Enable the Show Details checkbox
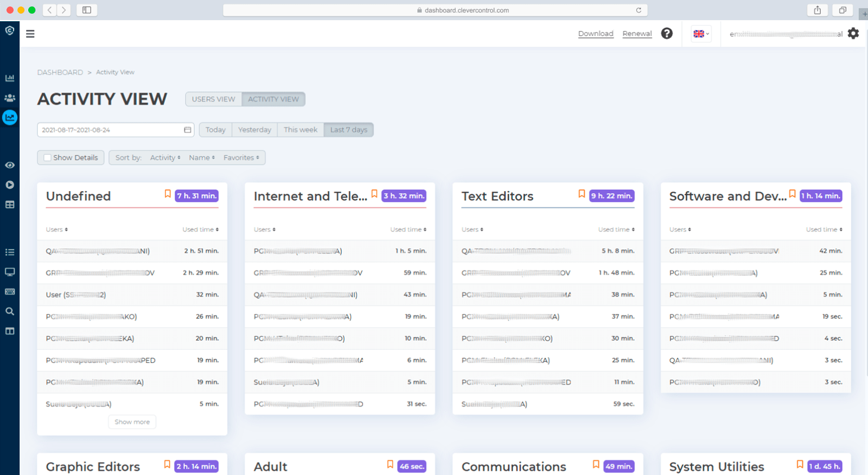The width and height of the screenshot is (868, 475). [48, 158]
